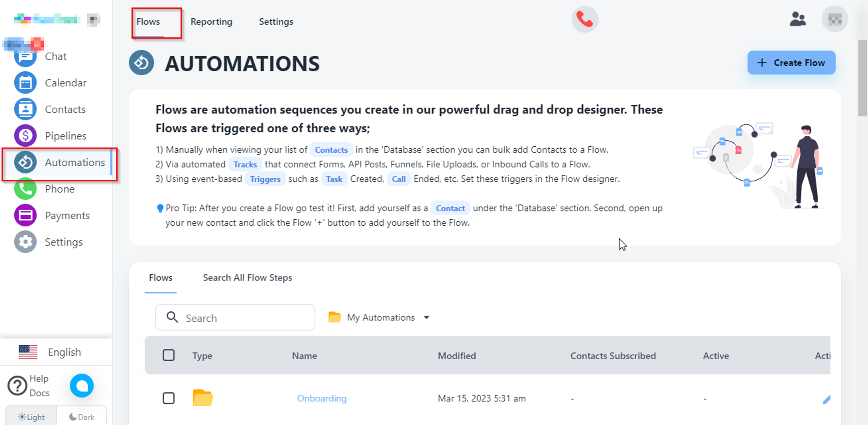Check the select-all checkbox in table header

169,356
